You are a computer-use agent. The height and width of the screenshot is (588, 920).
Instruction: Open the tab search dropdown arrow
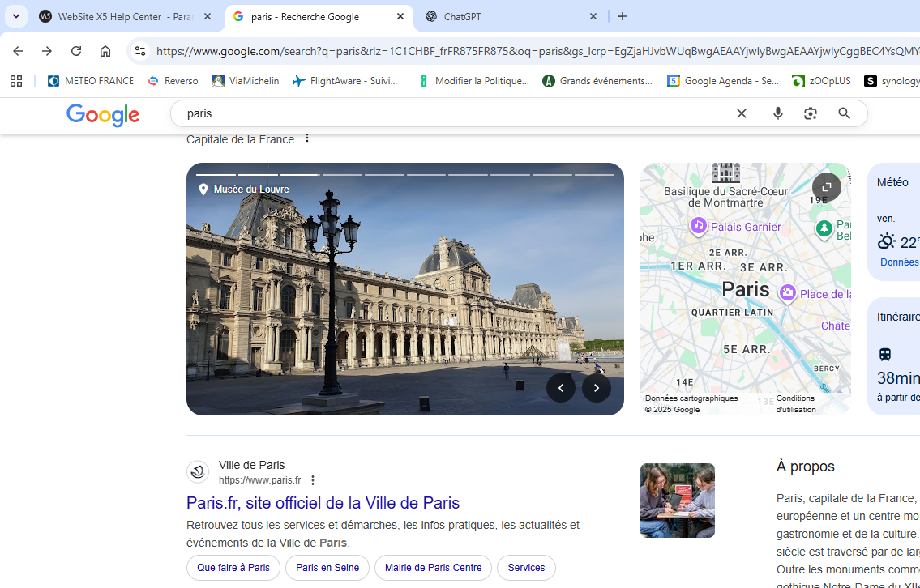16,16
